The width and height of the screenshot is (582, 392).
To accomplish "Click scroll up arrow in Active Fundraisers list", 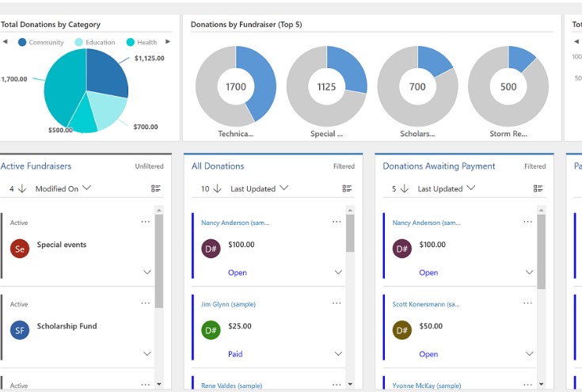I will point(159,210).
